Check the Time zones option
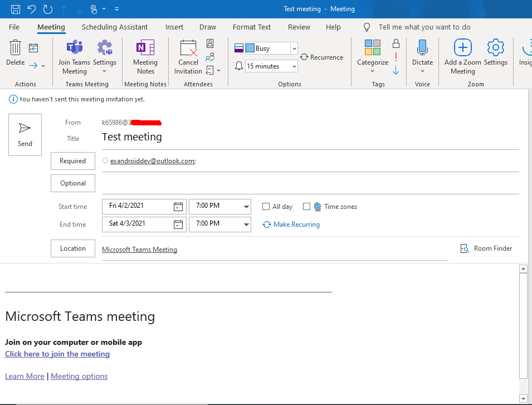Viewport: 532px width, 405px height. click(307, 206)
